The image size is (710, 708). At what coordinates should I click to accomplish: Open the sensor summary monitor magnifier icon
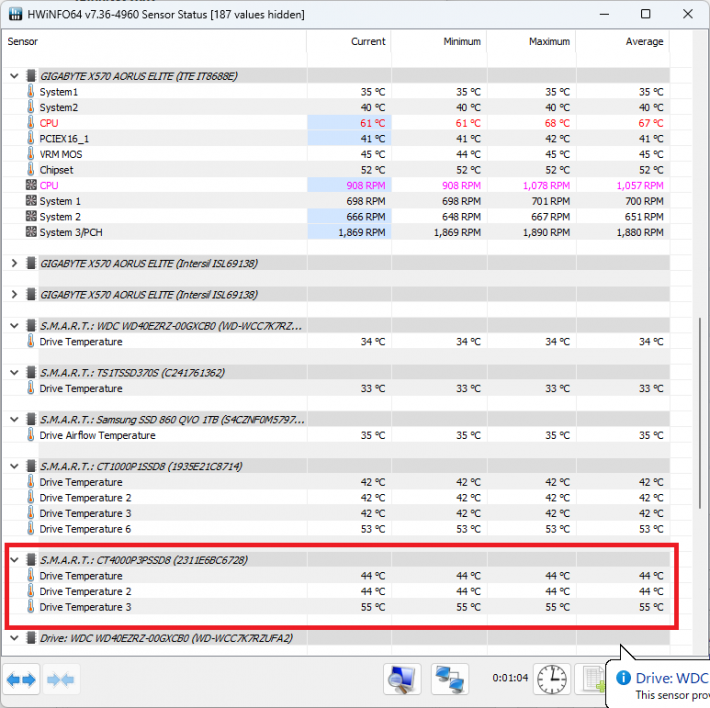point(402,679)
